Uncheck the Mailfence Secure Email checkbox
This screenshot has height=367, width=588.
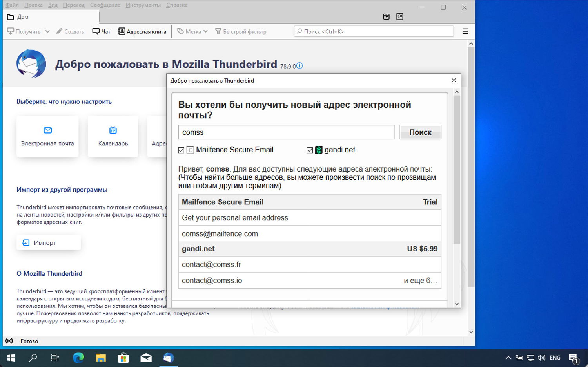point(181,150)
